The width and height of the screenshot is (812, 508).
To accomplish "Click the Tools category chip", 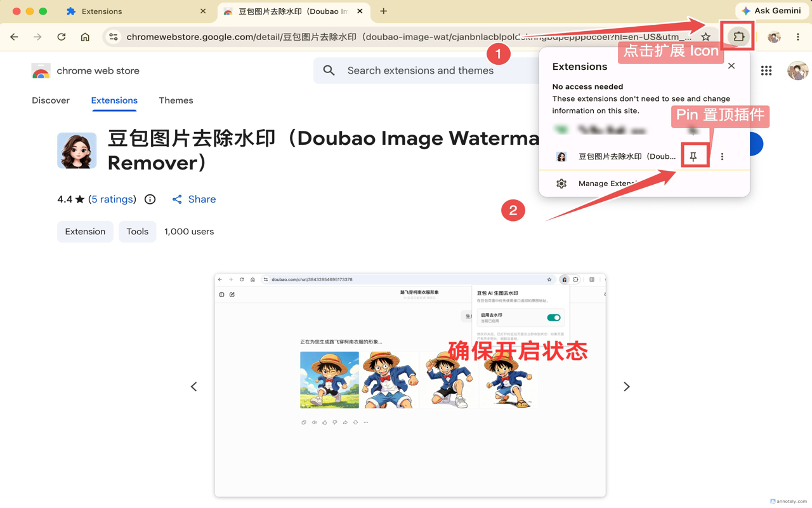I will pos(137,232).
